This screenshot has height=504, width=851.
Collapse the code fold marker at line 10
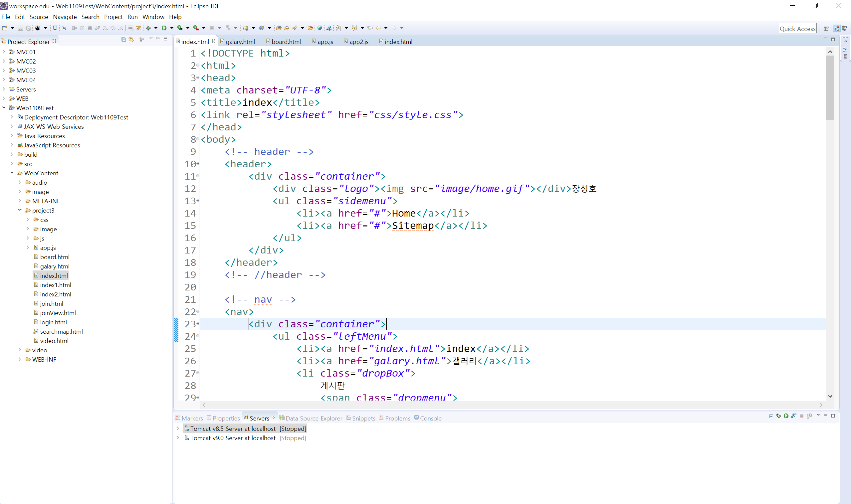198,164
